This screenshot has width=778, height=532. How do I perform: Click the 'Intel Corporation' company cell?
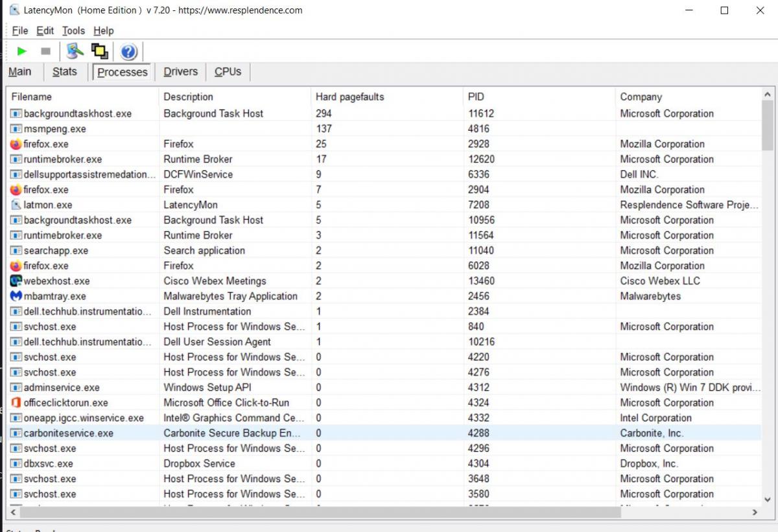point(656,418)
